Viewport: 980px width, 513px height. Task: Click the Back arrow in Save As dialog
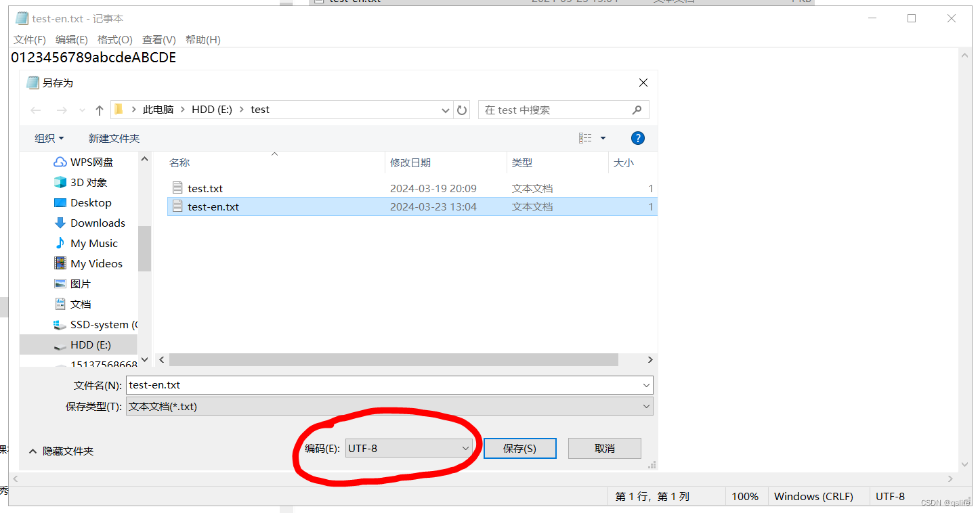[x=36, y=110]
